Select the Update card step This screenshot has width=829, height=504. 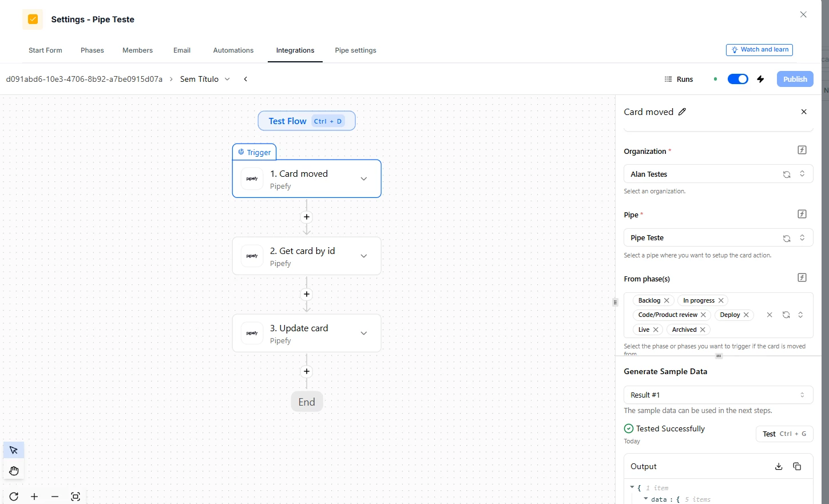(307, 333)
